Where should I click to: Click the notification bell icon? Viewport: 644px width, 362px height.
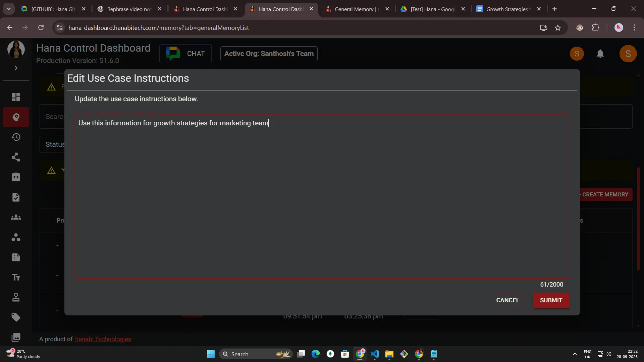pos(600,54)
